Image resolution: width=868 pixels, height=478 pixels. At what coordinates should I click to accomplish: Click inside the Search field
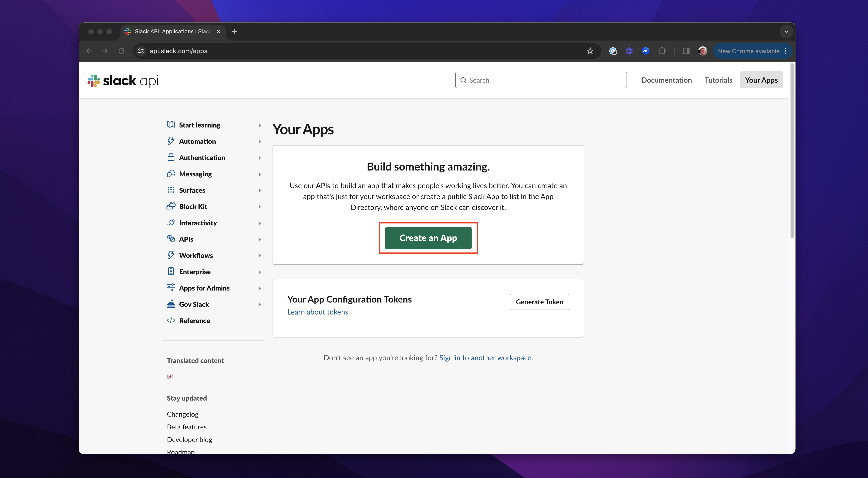[541, 80]
